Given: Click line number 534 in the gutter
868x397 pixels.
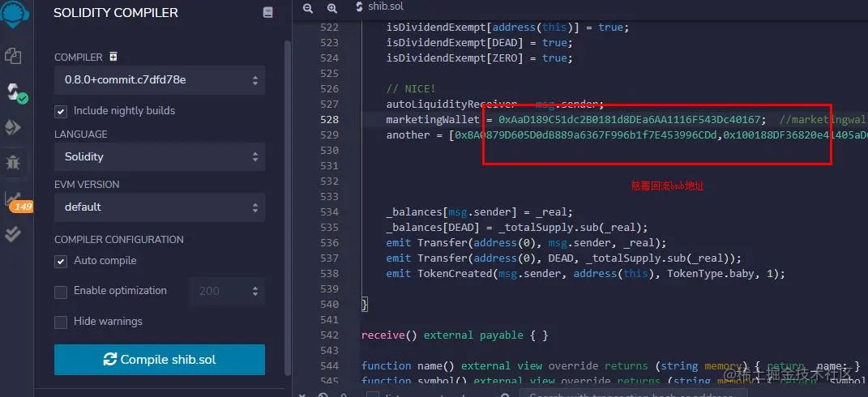Looking at the screenshot, I should [x=329, y=212].
